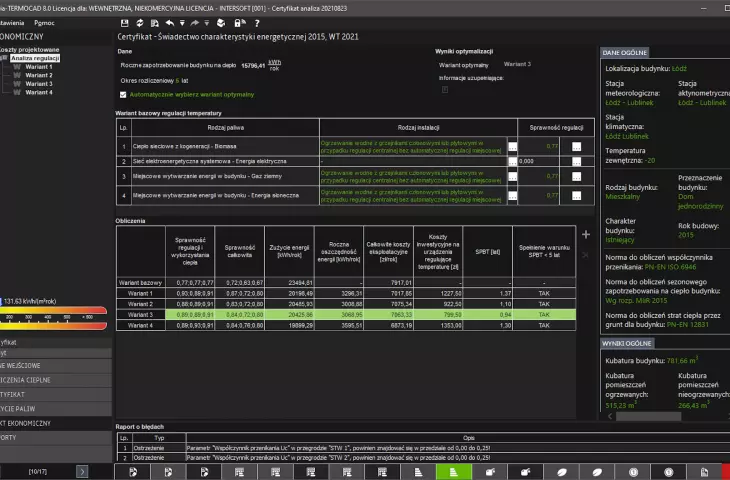Viewport: 730px width, 480px height.
Task: Open the redo history dropdown arrow
Action: [x=207, y=23]
